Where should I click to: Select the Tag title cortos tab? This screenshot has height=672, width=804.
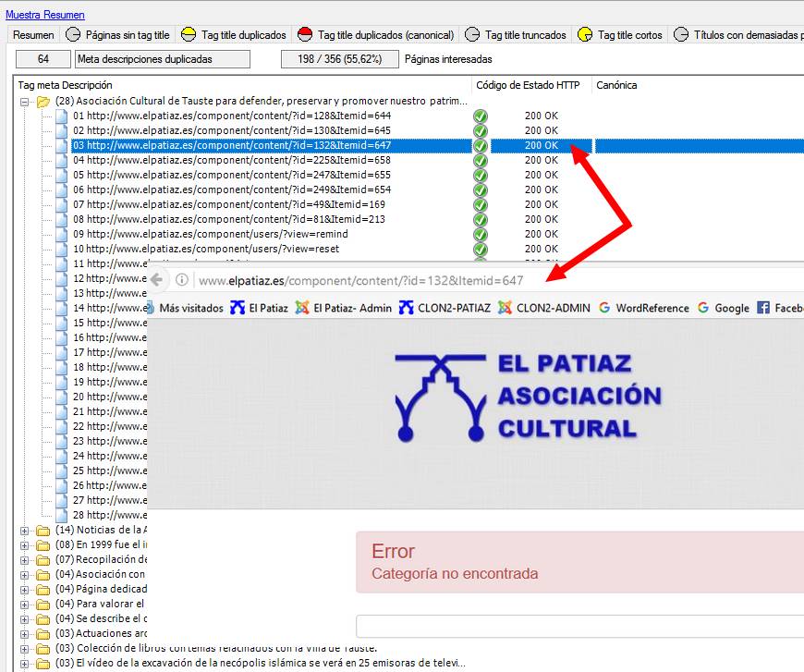point(620,35)
